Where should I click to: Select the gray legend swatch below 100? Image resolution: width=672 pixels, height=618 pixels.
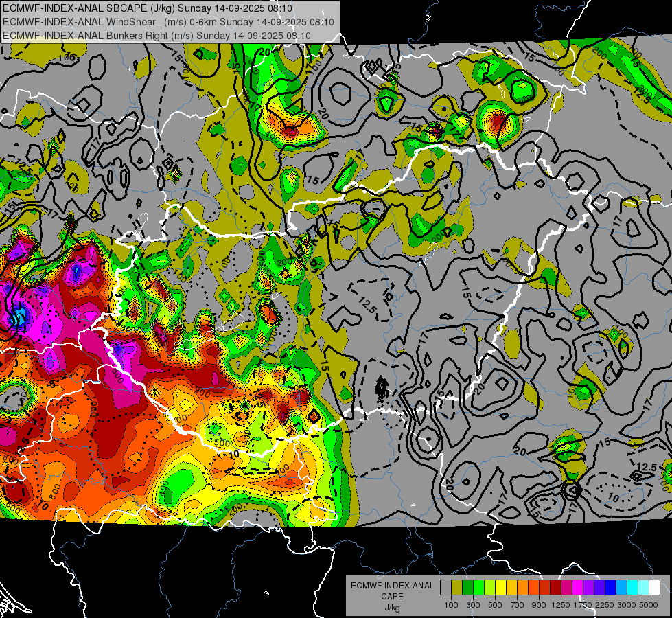point(445,588)
